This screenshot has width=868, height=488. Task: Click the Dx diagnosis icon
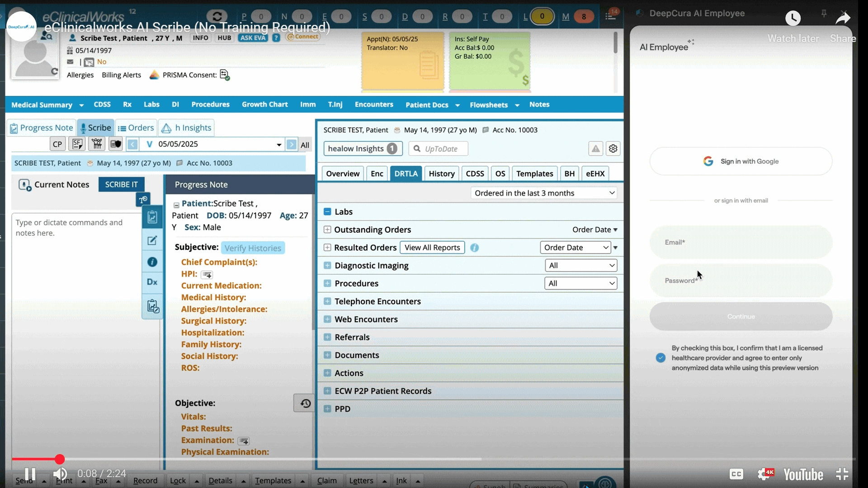tap(152, 282)
